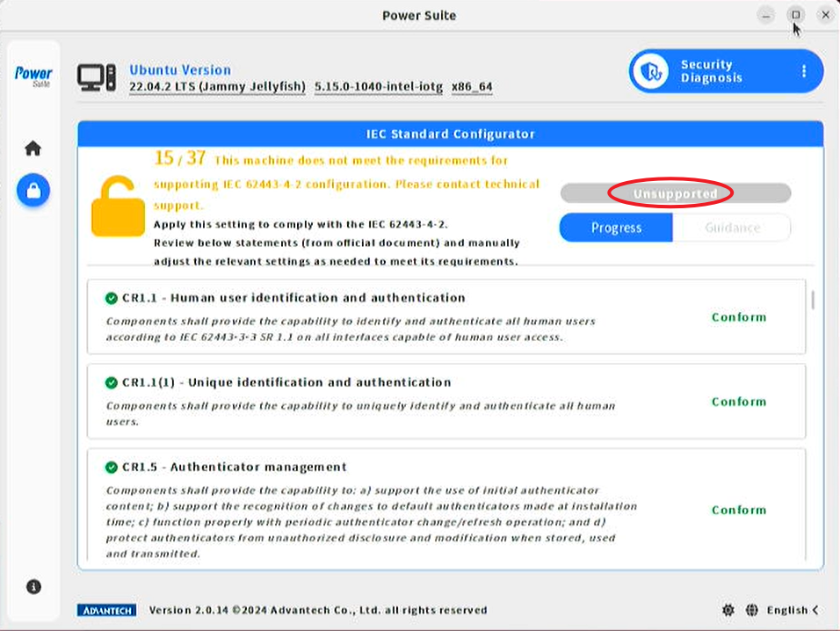Open the security lock page in sidebar

tap(33, 190)
